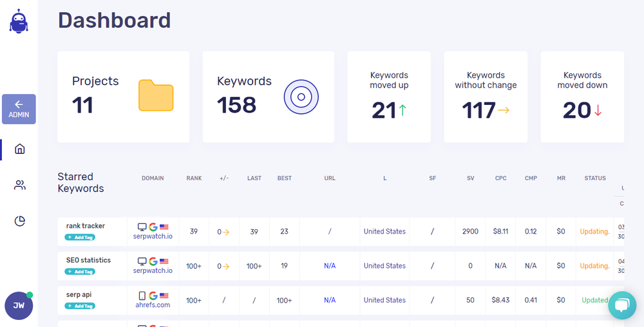Open the Keywords without change card
Screen dimensions: 644x327
486,97
